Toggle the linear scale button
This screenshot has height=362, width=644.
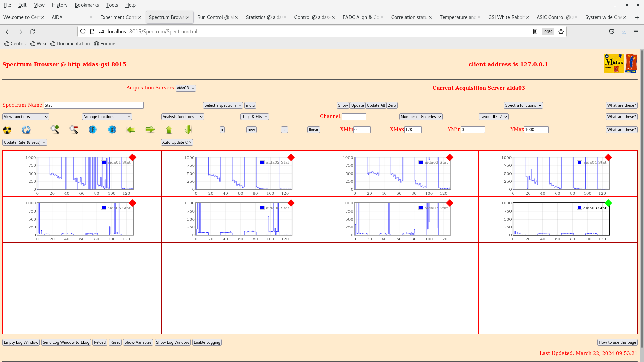313,130
